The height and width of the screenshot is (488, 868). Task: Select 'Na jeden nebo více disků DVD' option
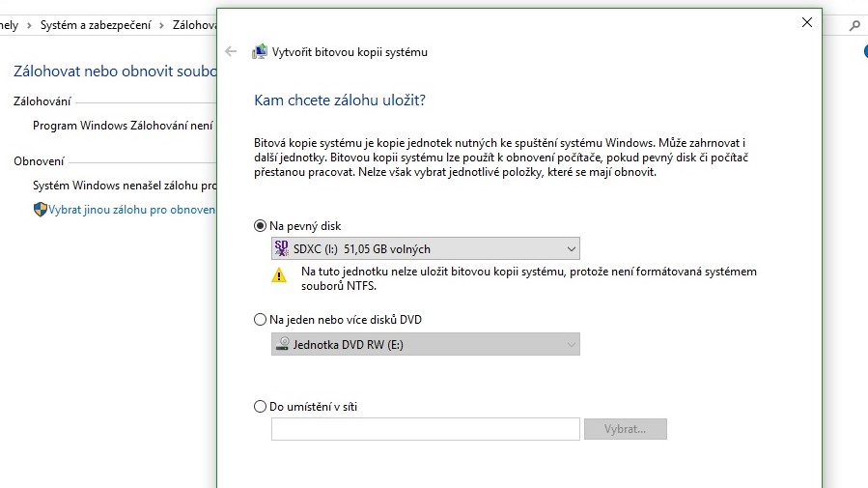[x=260, y=320]
